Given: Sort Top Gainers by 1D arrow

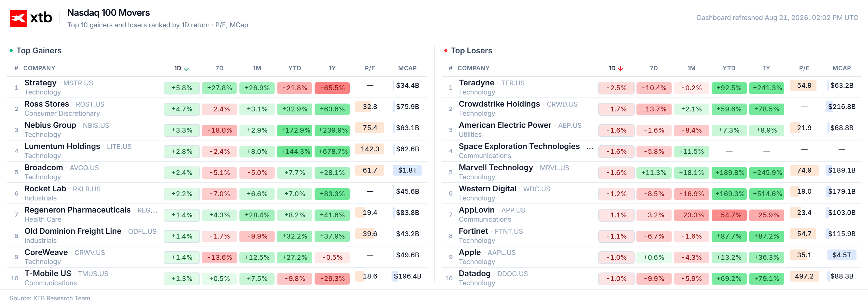Looking at the screenshot, I should pyautogui.click(x=186, y=68).
